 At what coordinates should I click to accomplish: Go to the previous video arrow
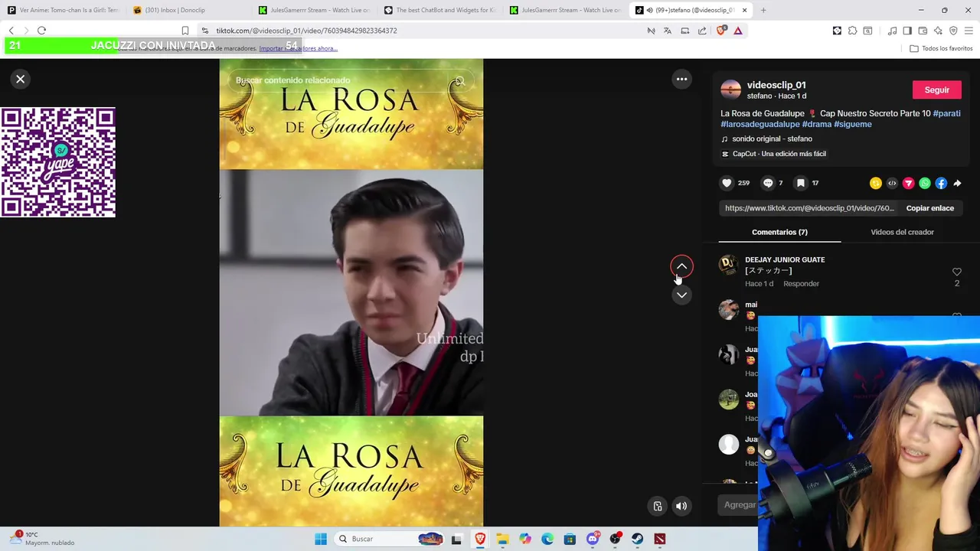[681, 266]
